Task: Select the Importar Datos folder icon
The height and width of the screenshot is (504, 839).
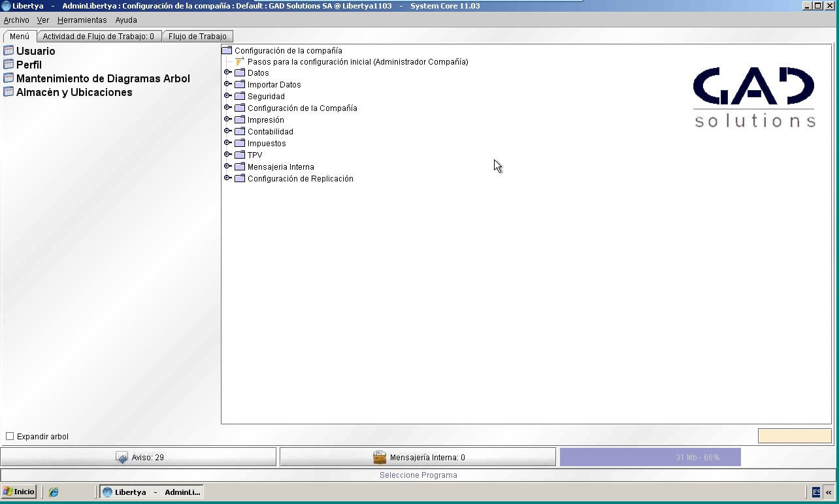Action: point(240,85)
